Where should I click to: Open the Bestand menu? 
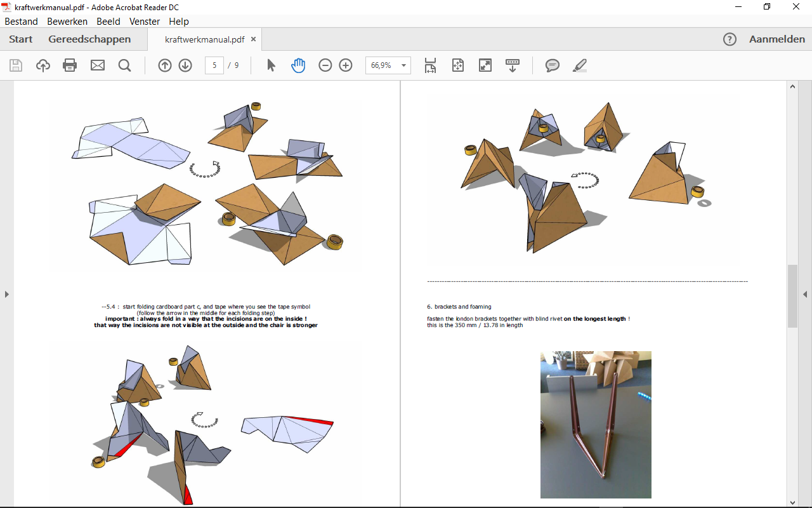pos(21,21)
